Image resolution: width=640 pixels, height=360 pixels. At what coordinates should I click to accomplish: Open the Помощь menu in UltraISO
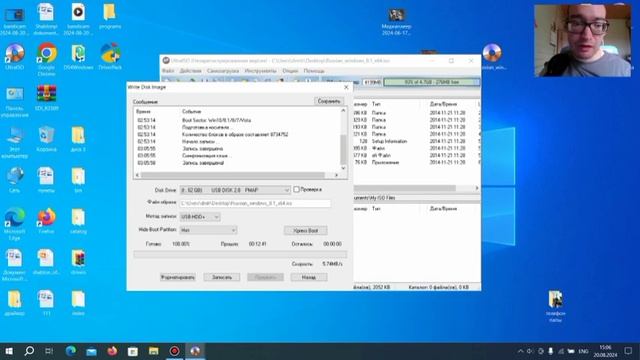tap(314, 71)
